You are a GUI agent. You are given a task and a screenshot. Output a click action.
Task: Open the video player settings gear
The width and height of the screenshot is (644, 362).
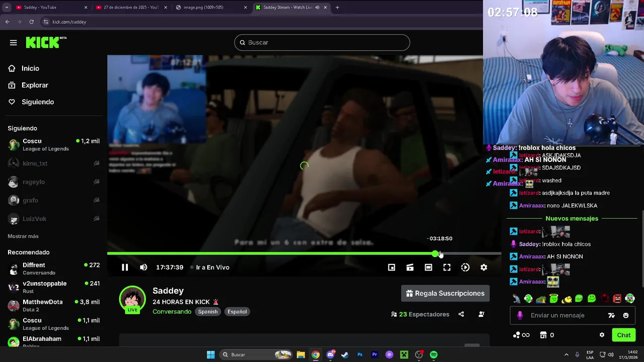pos(484,267)
